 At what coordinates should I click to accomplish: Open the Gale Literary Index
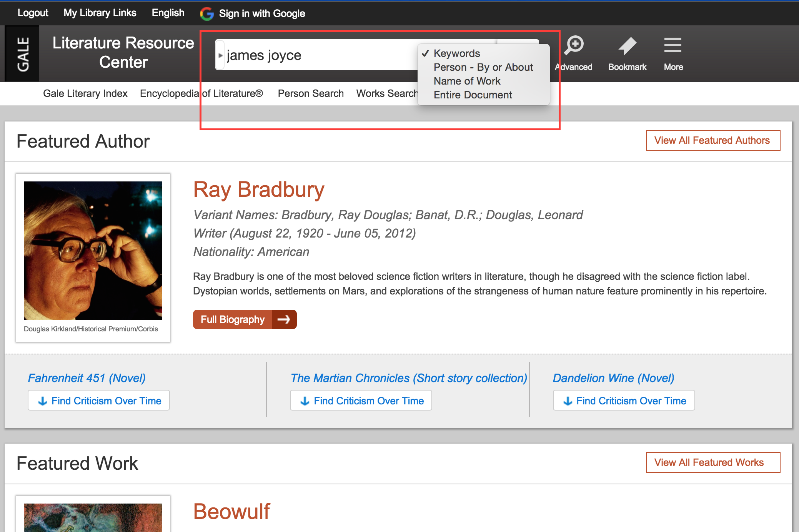pyautogui.click(x=85, y=93)
